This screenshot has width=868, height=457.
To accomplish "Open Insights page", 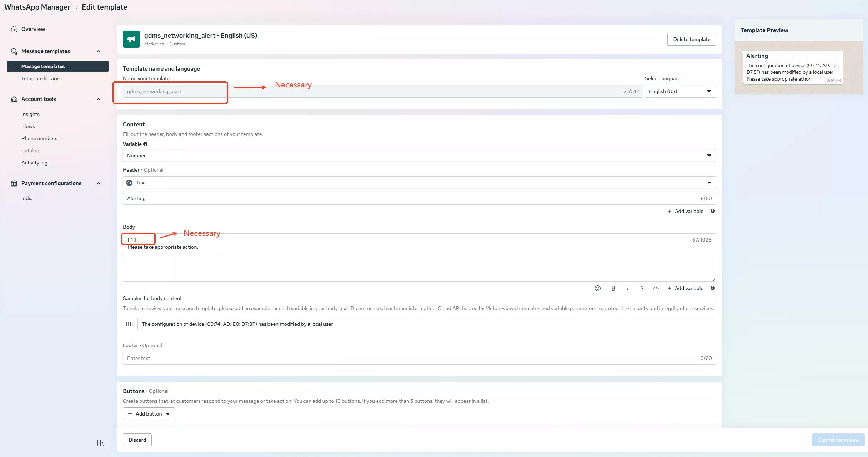I will coord(30,114).
